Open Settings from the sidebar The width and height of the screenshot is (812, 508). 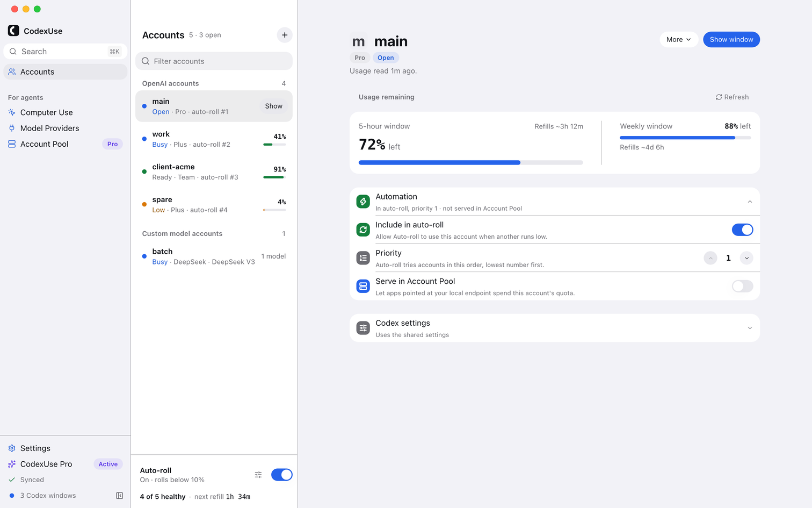[x=66, y=448]
